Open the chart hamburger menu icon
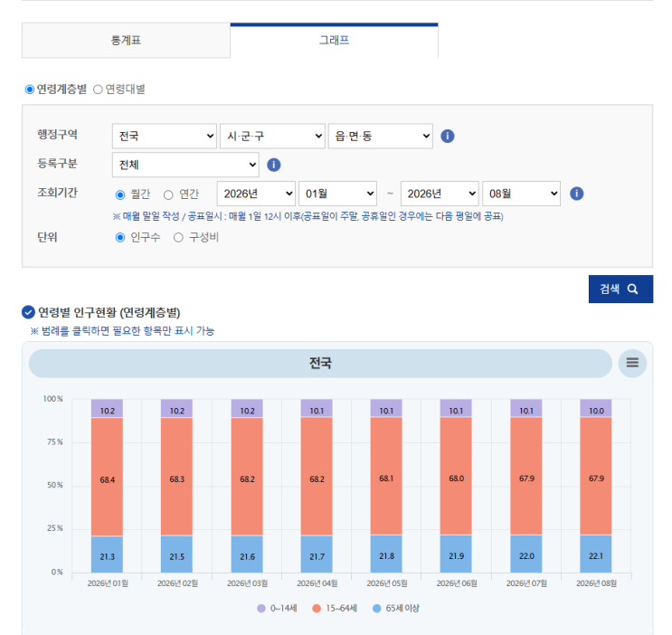 (632, 363)
